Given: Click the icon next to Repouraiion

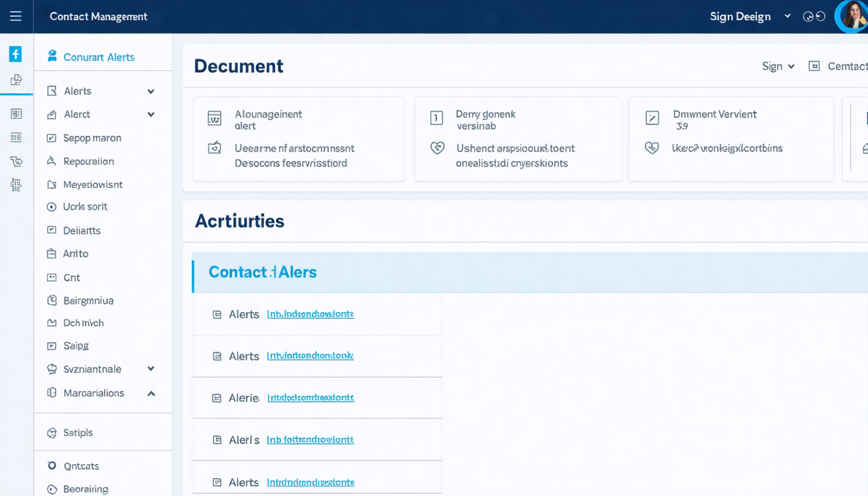Looking at the screenshot, I should (52, 161).
